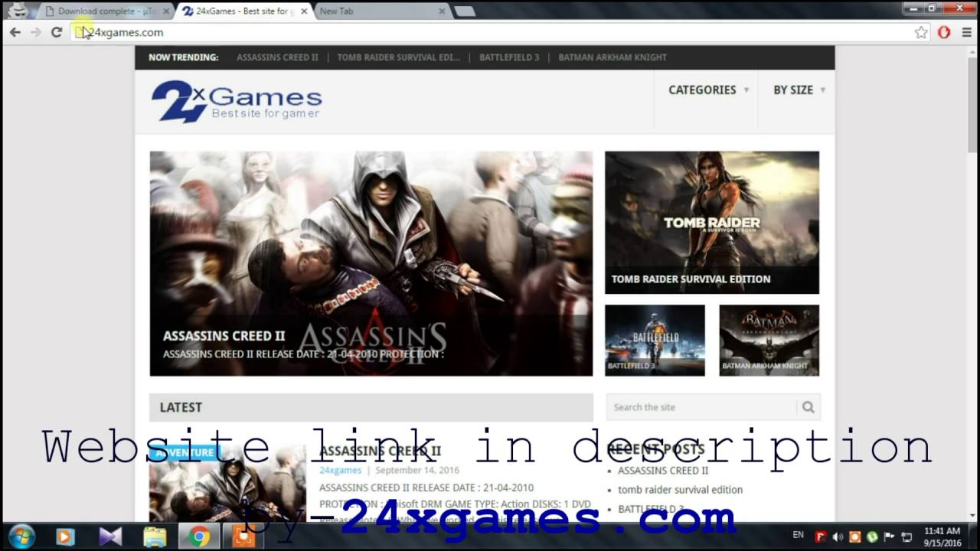Click the ASSASSINS CREED II banner title
Screen dimensions: 980x551
tap(224, 335)
